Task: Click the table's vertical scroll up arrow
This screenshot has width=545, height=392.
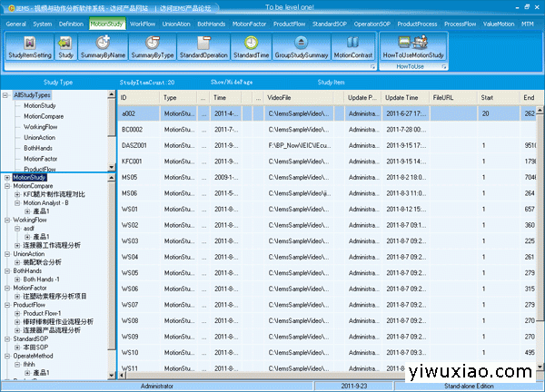Action: [x=540, y=111]
